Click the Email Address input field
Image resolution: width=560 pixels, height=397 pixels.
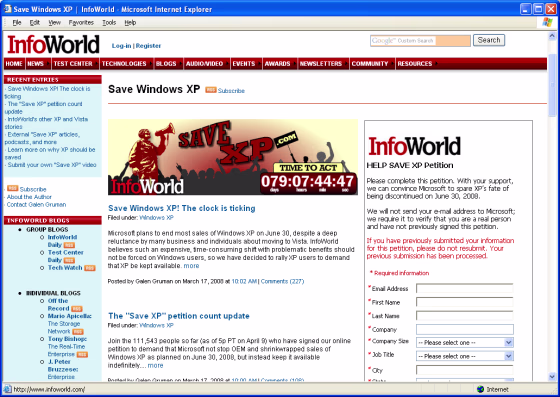465,288
